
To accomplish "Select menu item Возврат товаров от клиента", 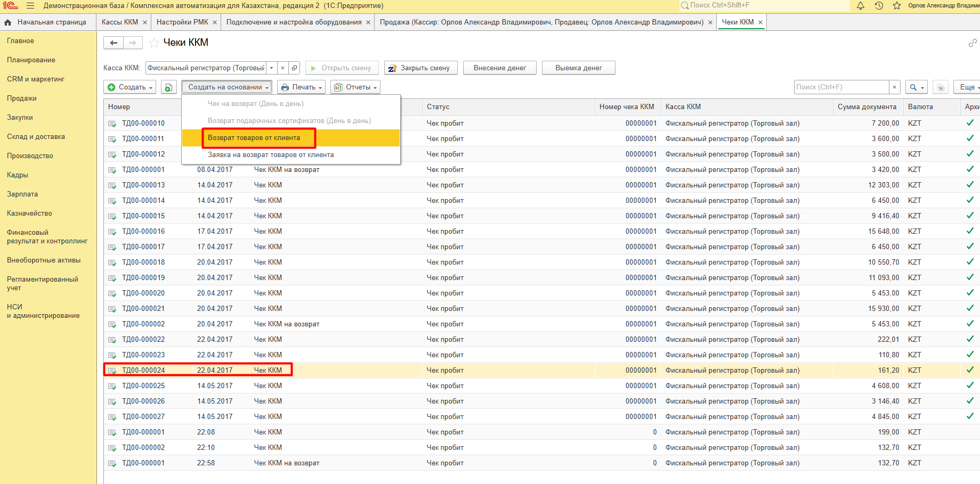I will click(254, 138).
